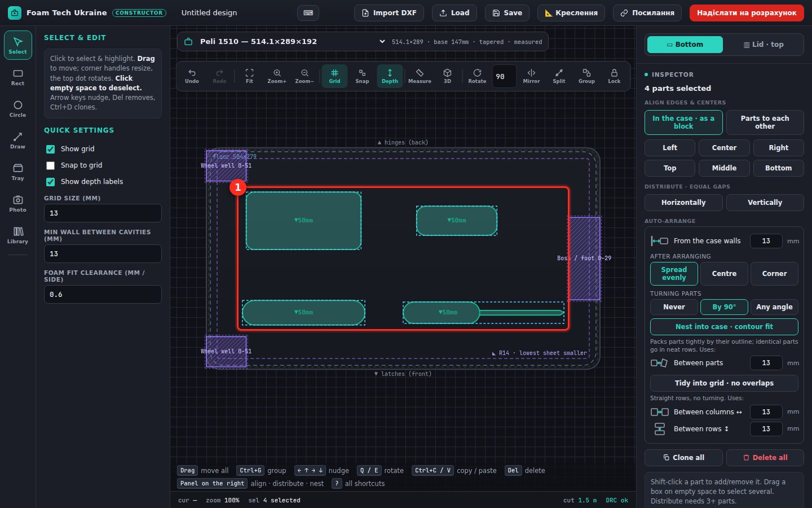Lock the selected parts
The height and width of the screenshot is (508, 812).
point(614,76)
